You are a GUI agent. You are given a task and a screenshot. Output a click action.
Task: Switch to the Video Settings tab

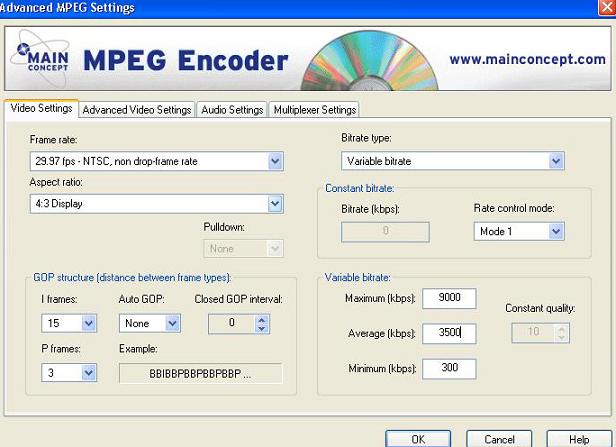click(x=41, y=108)
